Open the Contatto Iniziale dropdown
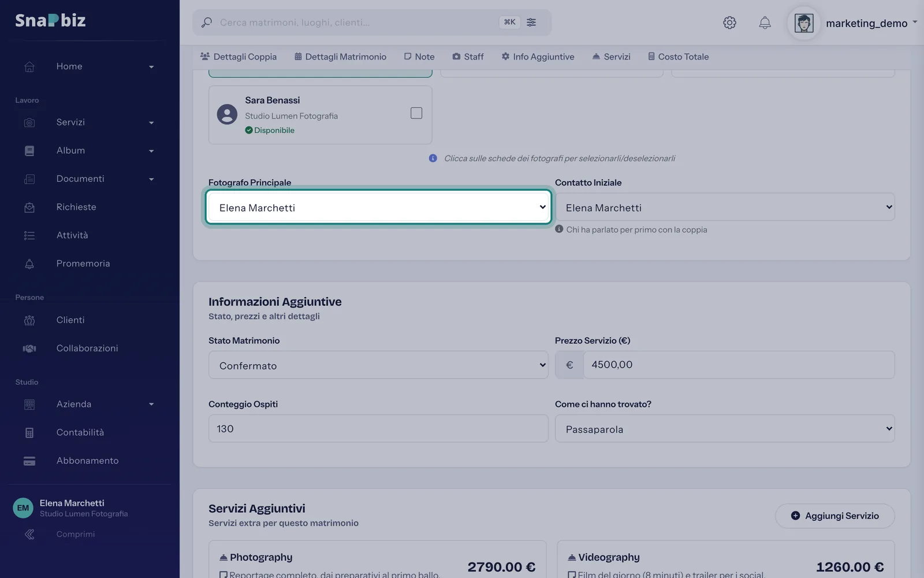Screen dimensions: 924x578 [x=725, y=207]
